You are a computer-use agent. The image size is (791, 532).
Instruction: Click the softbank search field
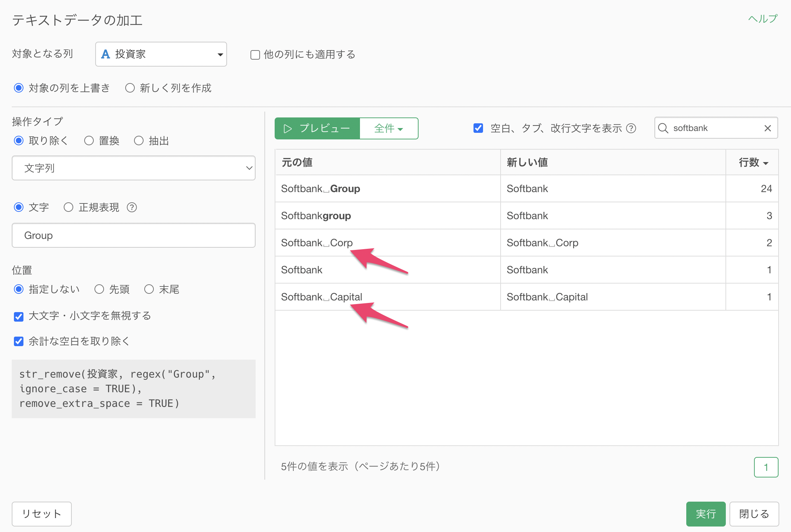pyautogui.click(x=716, y=128)
